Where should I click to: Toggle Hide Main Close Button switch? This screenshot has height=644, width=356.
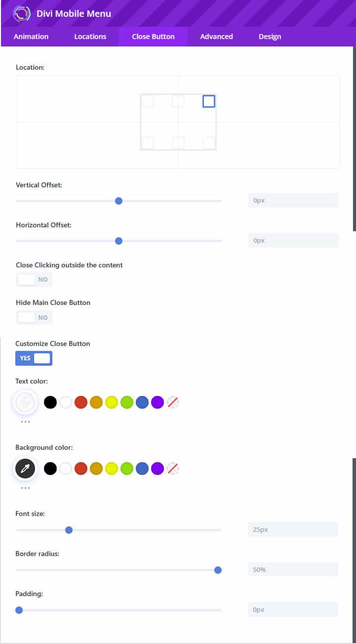[34, 317]
